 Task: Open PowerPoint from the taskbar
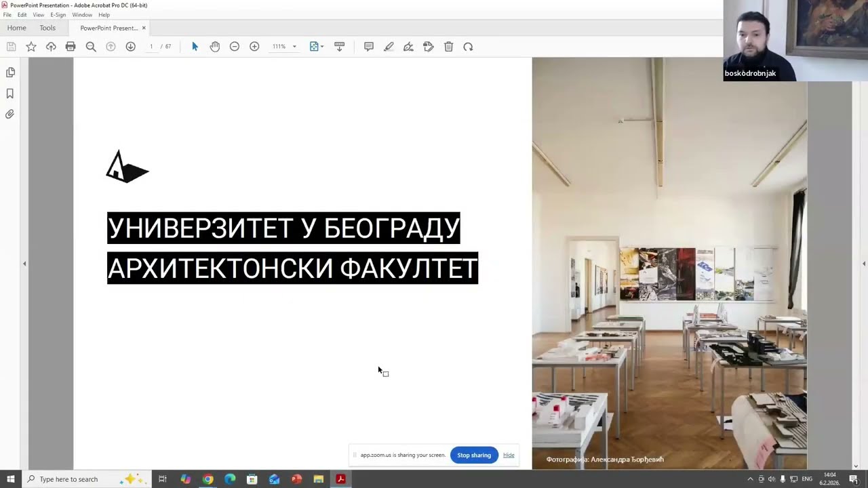pos(296,479)
